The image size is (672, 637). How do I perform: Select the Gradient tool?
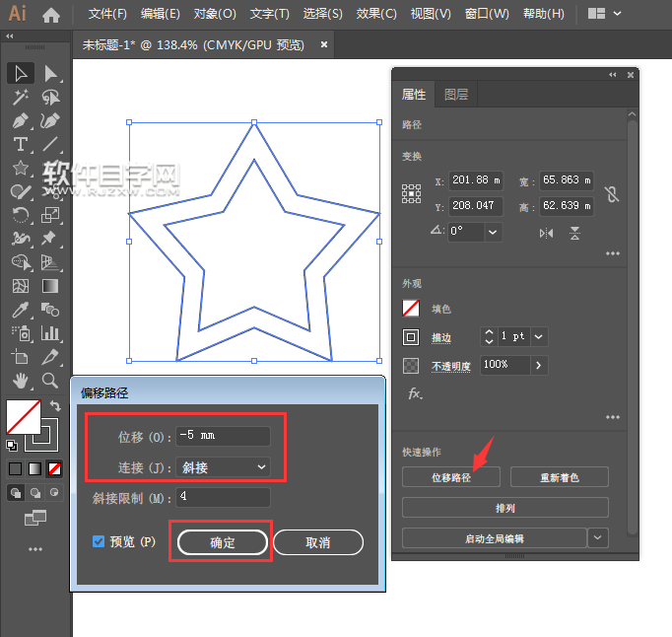(x=50, y=286)
